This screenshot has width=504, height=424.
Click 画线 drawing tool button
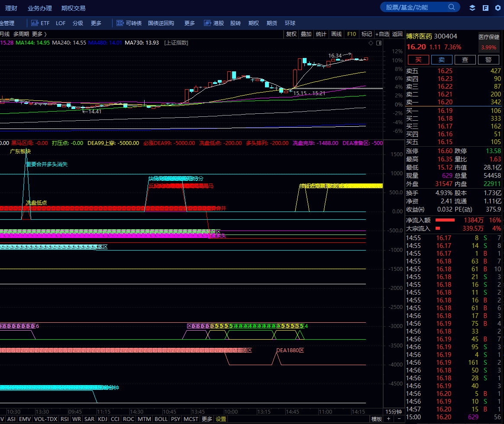pos(336,34)
